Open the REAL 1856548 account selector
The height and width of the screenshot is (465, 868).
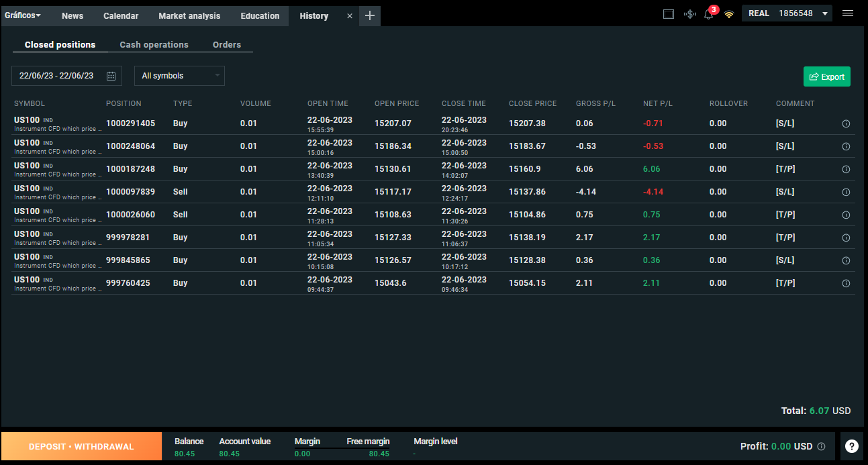click(x=787, y=13)
